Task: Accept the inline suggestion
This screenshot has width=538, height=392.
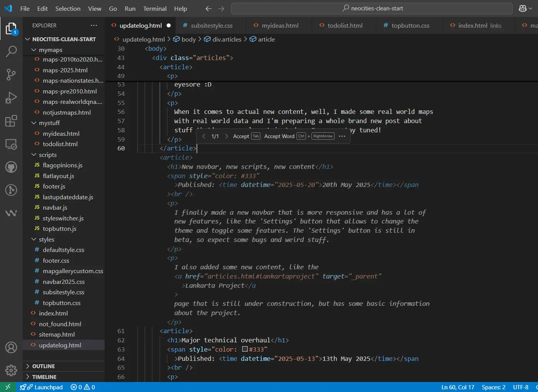Action: point(247,136)
